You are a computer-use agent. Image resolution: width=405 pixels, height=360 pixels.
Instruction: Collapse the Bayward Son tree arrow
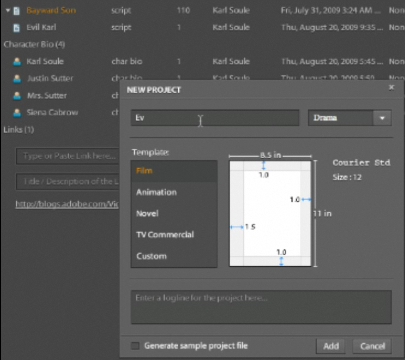8,10
